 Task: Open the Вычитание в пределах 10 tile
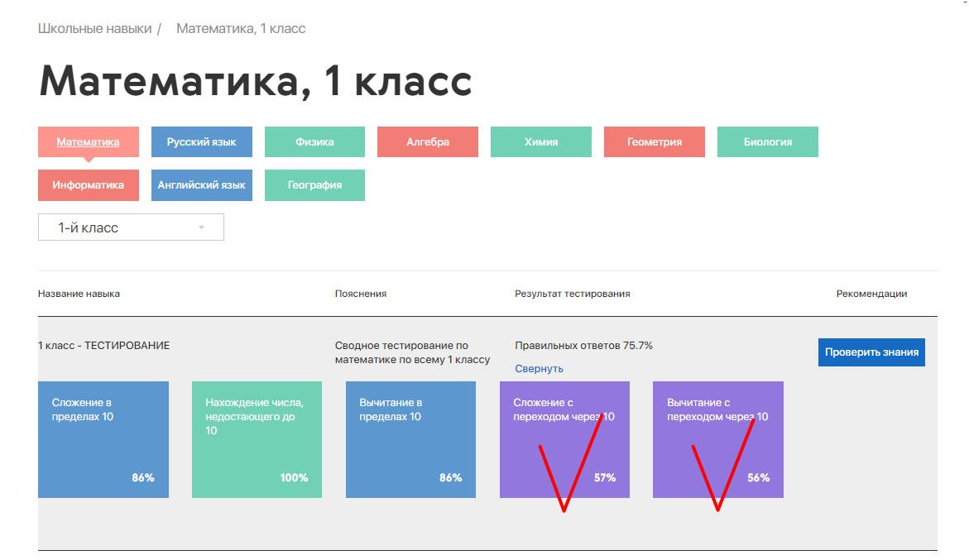[x=410, y=439]
